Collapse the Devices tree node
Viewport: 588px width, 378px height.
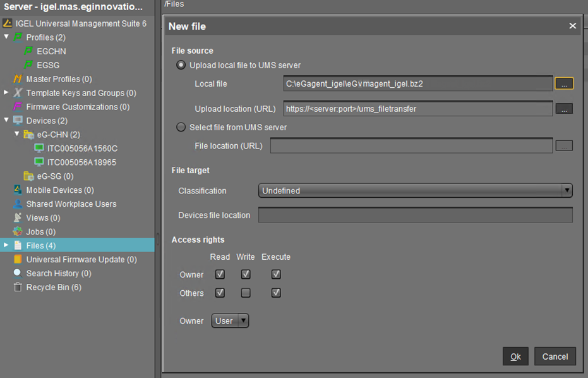click(6, 120)
